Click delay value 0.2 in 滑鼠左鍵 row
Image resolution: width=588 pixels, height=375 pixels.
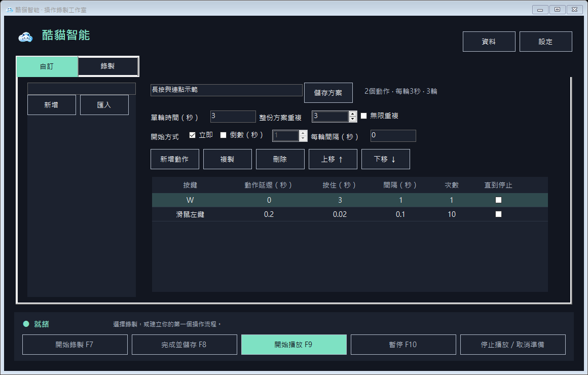269,214
